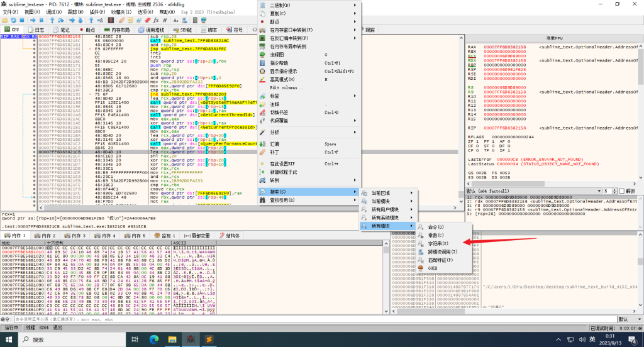The width and height of the screenshot is (644, 347).
Task: Open the 默认 dropdown beside command input
Action: (629, 319)
